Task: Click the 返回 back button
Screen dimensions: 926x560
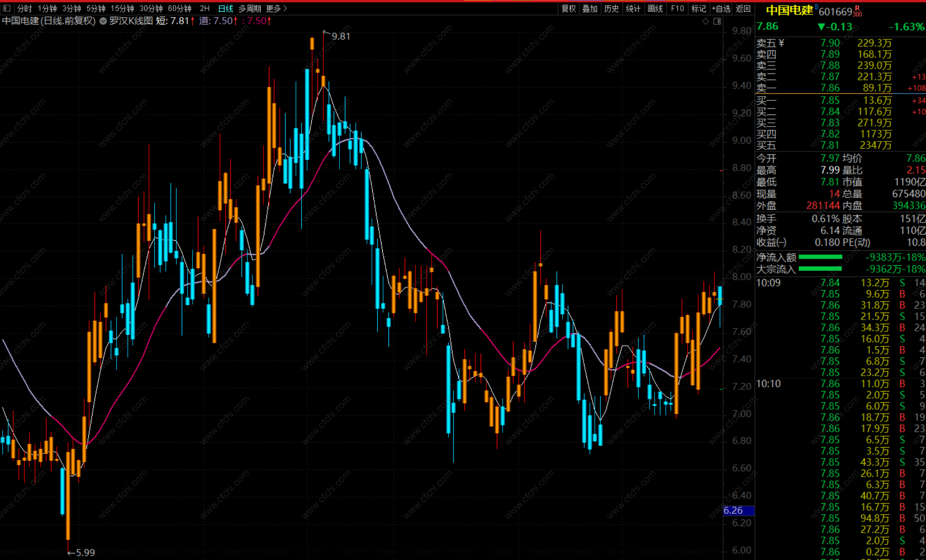Action: [743, 8]
